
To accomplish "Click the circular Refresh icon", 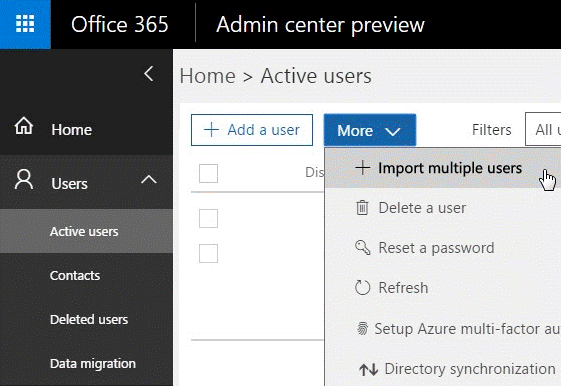I will 362,288.
